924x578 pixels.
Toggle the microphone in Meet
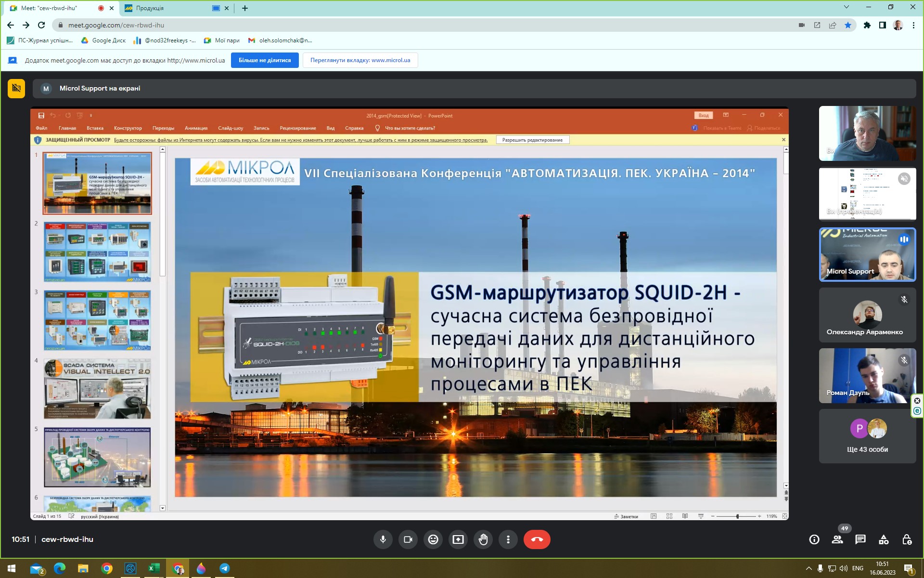[x=383, y=539]
